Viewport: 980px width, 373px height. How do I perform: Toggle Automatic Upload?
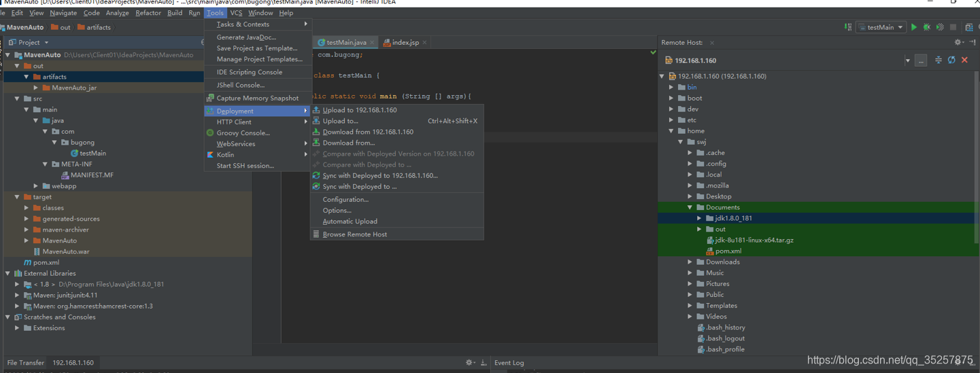click(x=397, y=221)
